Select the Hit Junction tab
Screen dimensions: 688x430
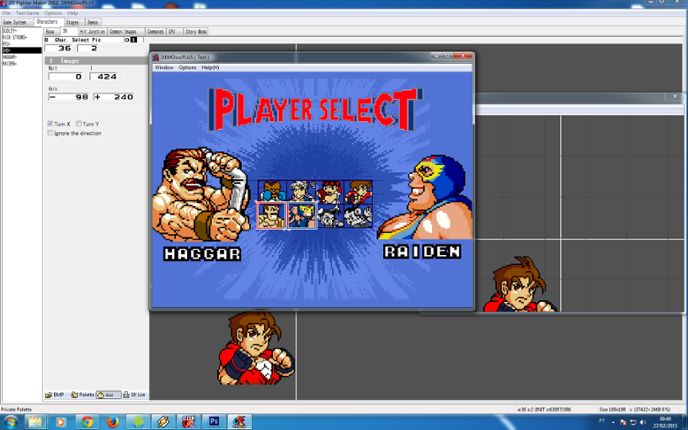point(93,32)
